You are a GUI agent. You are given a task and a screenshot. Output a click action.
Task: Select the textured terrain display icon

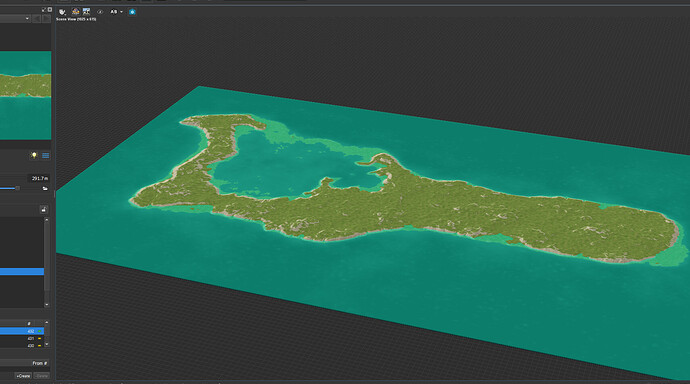click(75, 11)
